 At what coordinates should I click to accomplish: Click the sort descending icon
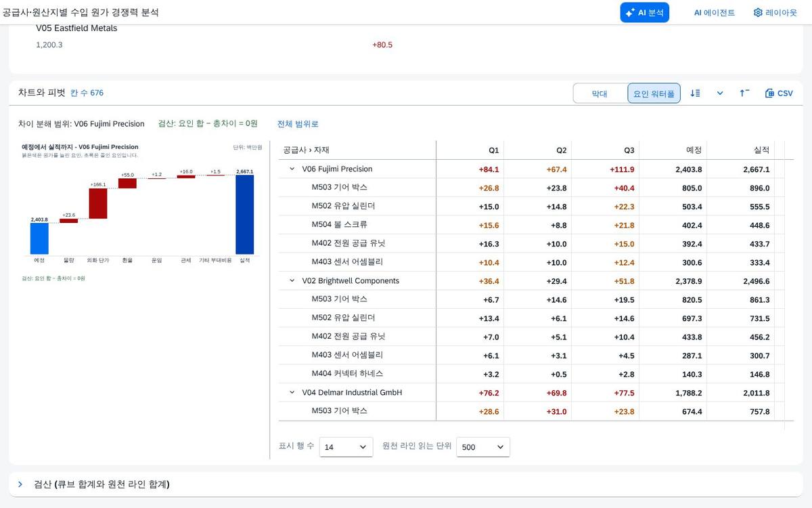(x=695, y=93)
